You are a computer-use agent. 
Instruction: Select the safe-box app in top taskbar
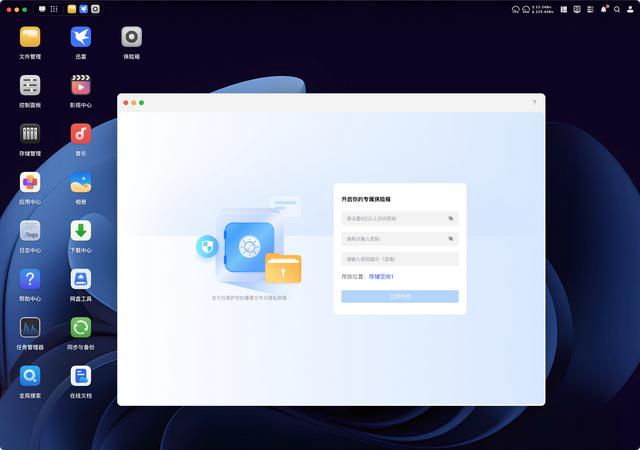point(95,9)
